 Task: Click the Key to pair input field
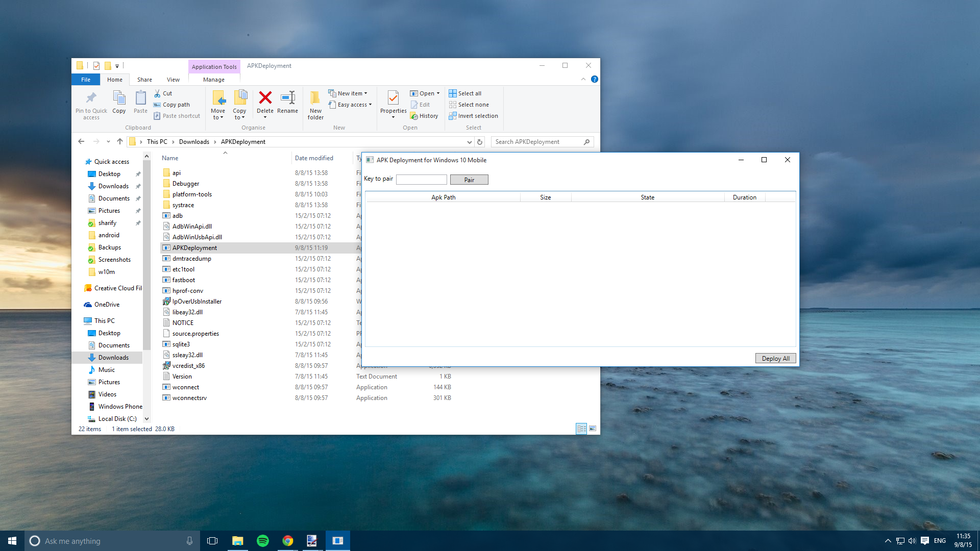tap(421, 179)
